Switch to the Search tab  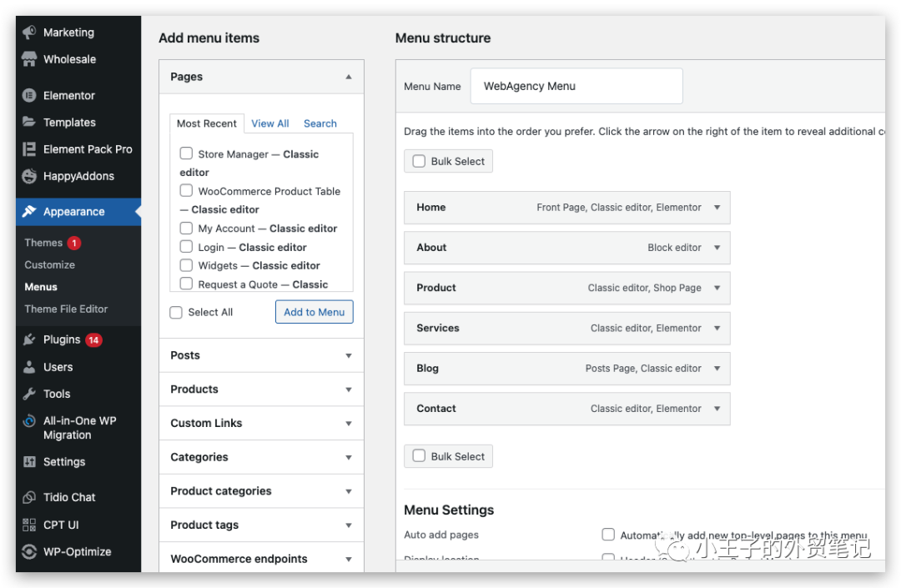tap(320, 123)
